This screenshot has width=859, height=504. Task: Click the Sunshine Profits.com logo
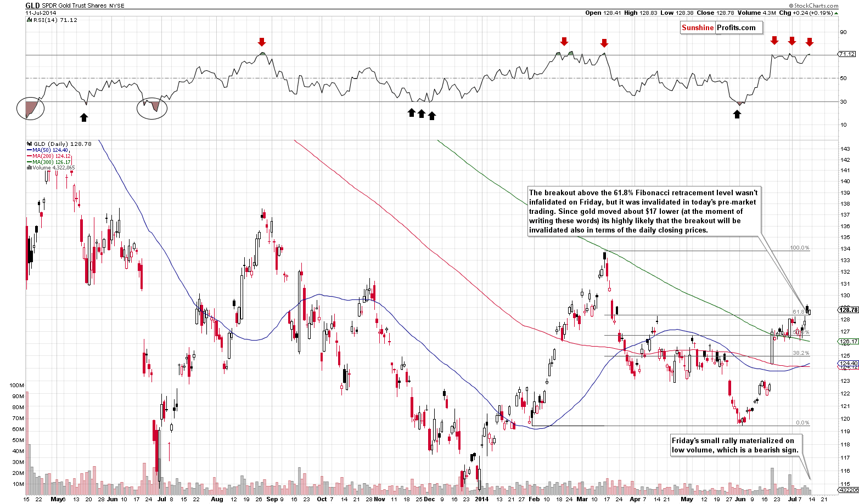coord(721,28)
